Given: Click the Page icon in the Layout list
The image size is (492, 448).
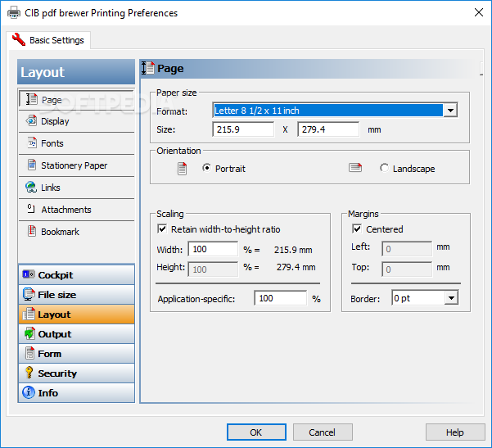Looking at the screenshot, I should click(x=32, y=99).
